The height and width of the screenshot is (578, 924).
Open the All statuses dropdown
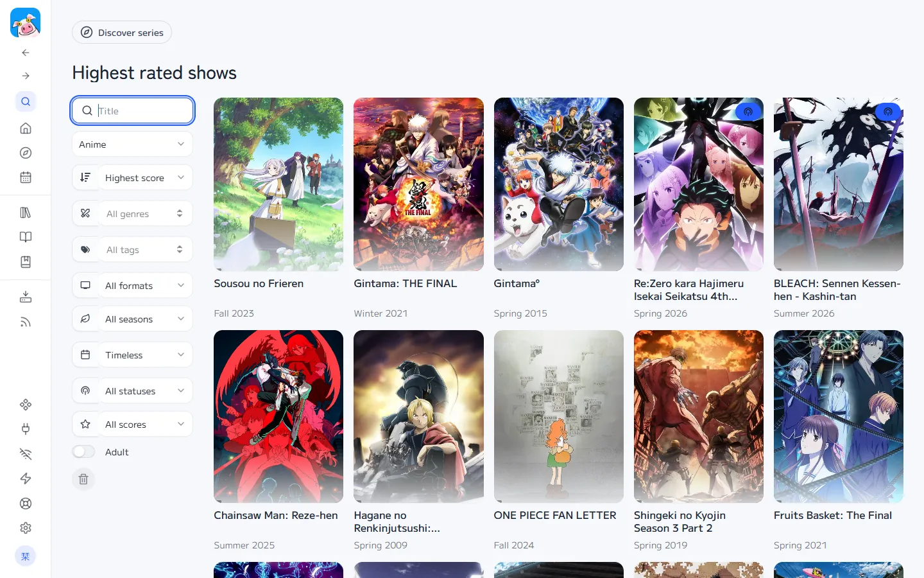[146, 391]
